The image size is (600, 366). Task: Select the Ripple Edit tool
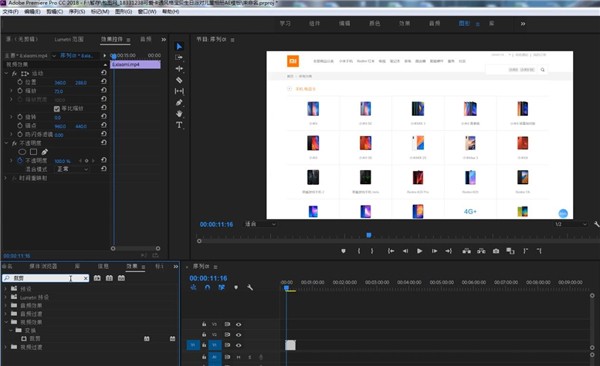(179, 69)
